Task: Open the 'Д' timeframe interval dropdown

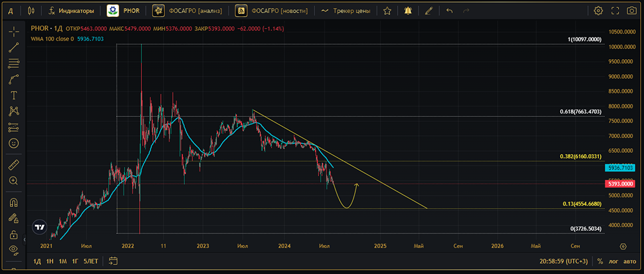Action: pos(10,11)
